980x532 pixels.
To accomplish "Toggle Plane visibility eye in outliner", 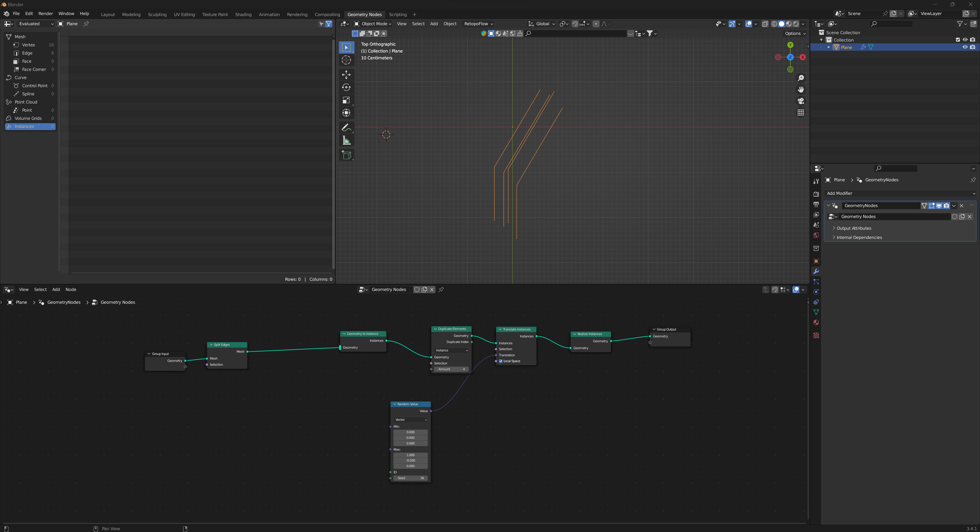I will (x=965, y=47).
